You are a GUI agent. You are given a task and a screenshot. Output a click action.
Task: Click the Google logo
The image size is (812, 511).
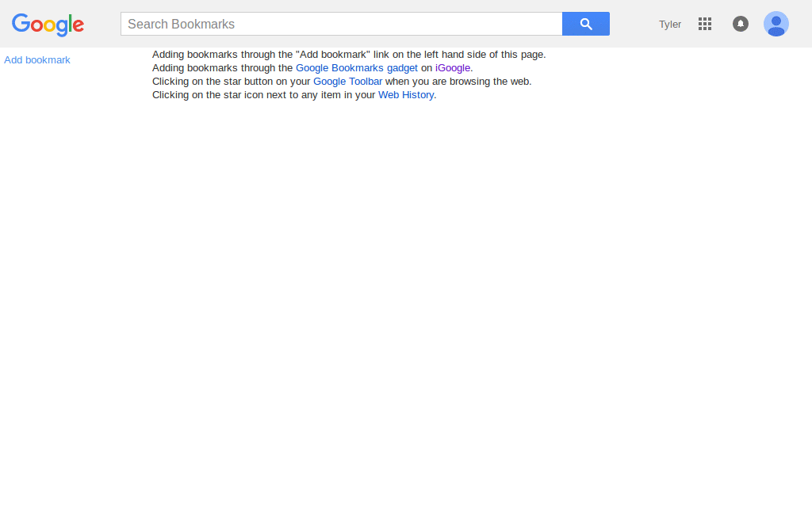pos(48,25)
